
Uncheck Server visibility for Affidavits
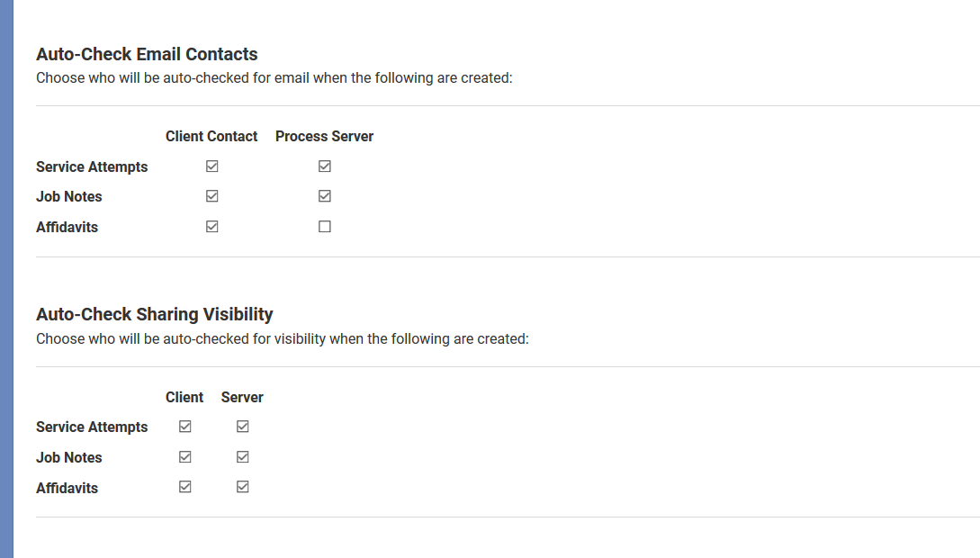[242, 487]
